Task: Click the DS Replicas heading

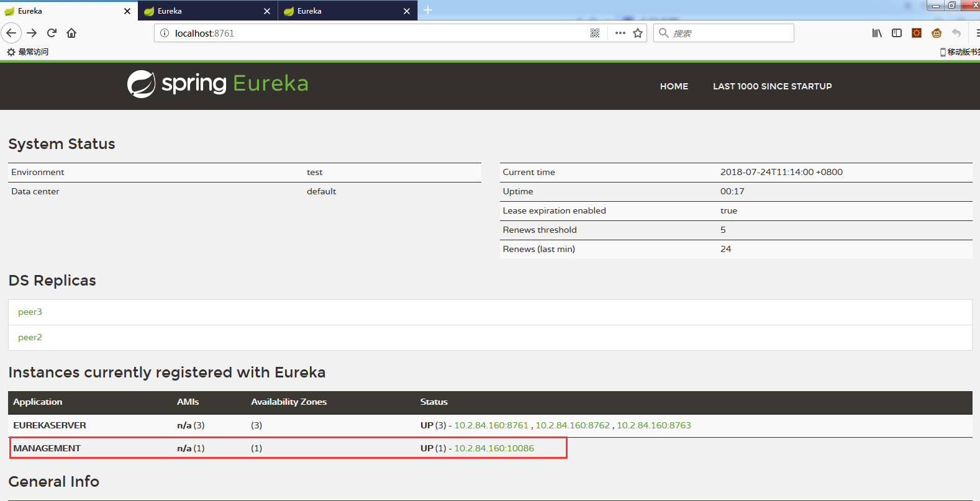Action: pos(52,281)
